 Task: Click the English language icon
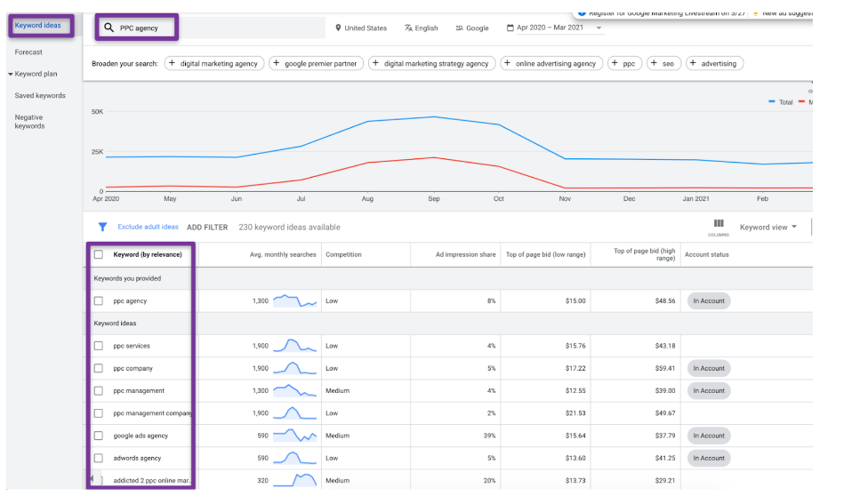pos(408,28)
